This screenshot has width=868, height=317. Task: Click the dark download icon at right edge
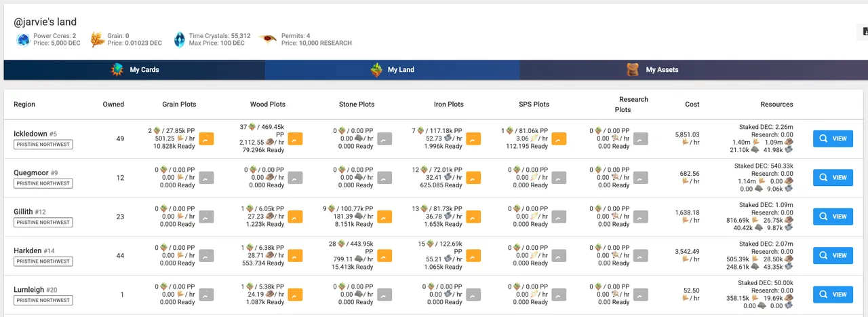click(864, 31)
